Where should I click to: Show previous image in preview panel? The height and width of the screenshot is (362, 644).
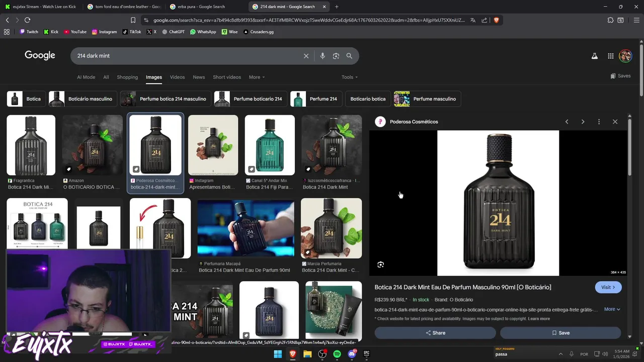(567, 122)
